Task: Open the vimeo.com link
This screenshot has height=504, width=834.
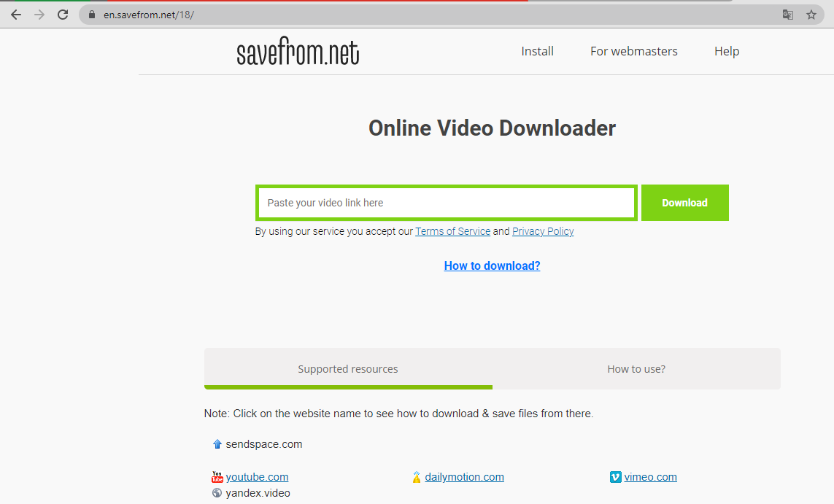Action: 651,477
